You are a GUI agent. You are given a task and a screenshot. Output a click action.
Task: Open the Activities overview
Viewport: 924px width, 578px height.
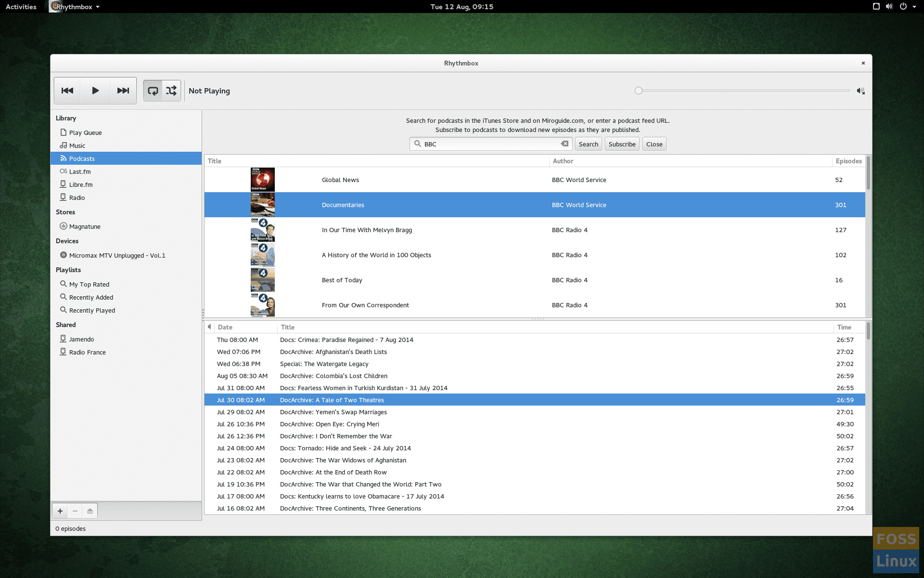[21, 7]
